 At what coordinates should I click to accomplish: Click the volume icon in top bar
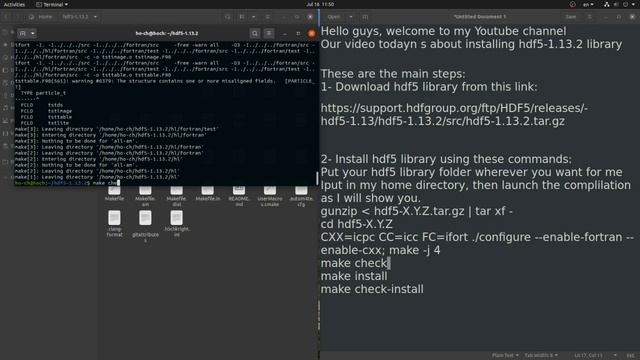click(616, 4)
